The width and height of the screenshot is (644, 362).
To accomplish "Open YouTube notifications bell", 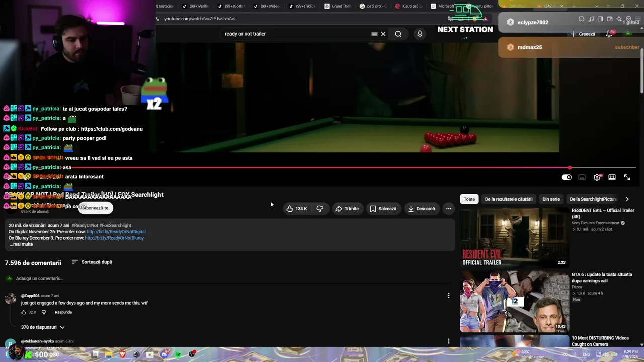I will tap(609, 34).
